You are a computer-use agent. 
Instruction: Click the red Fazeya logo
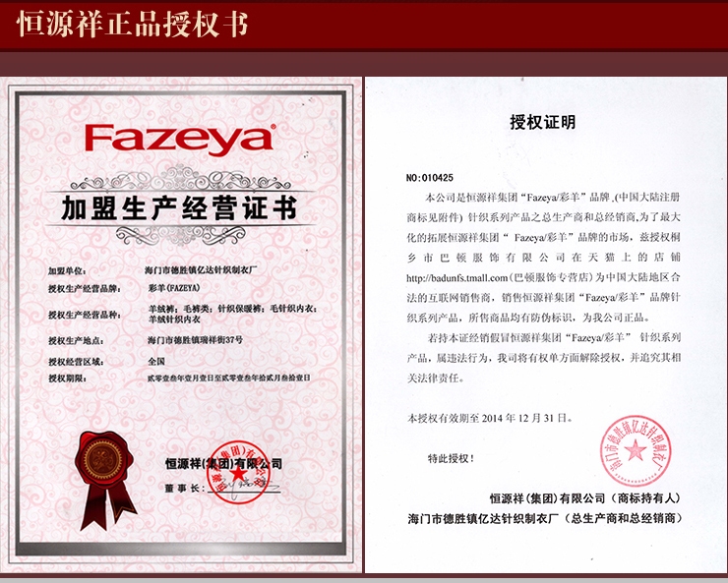point(180,140)
